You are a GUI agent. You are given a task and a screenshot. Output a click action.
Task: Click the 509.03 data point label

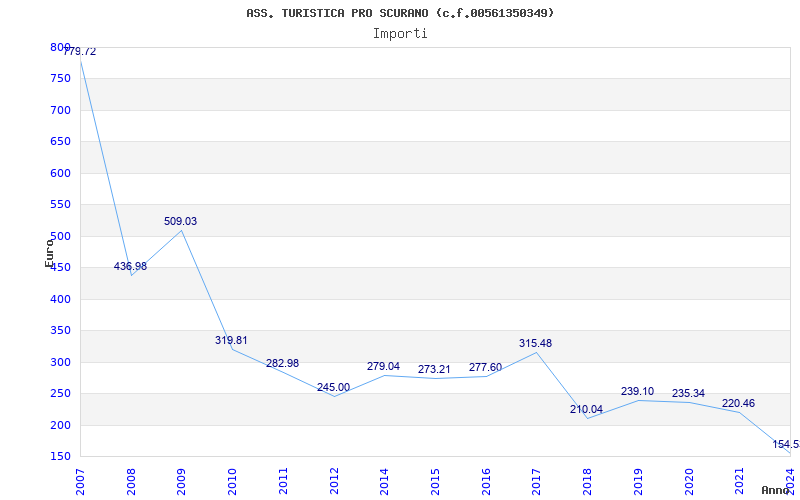click(x=180, y=221)
